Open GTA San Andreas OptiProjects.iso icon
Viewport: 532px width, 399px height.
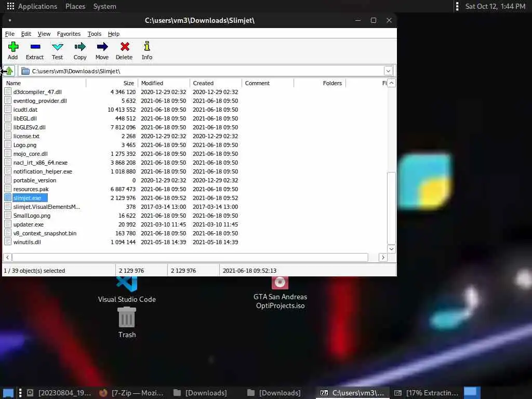[x=280, y=294]
